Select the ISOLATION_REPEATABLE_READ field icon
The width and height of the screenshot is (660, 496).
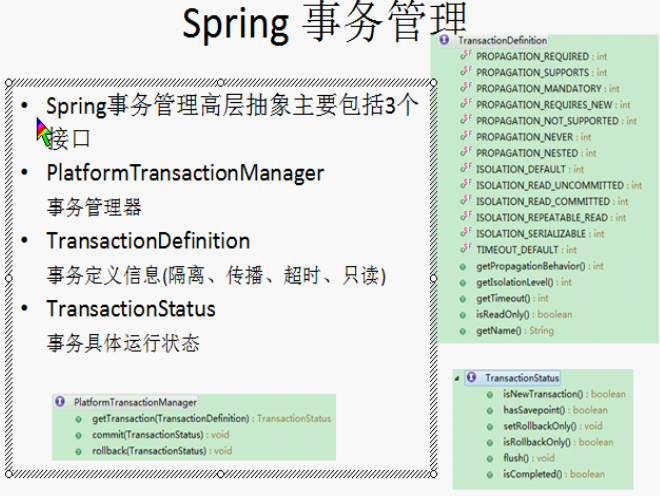pos(466,216)
